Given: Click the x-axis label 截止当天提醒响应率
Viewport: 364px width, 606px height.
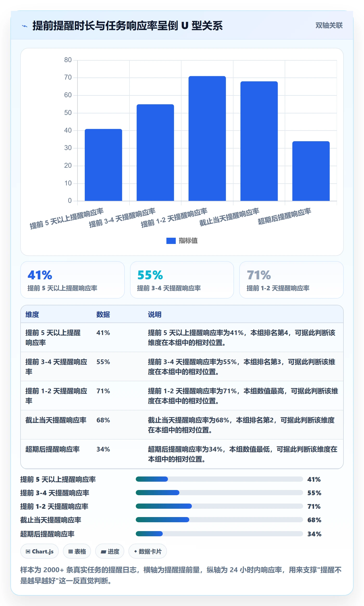Looking at the screenshot, I should coord(229,217).
